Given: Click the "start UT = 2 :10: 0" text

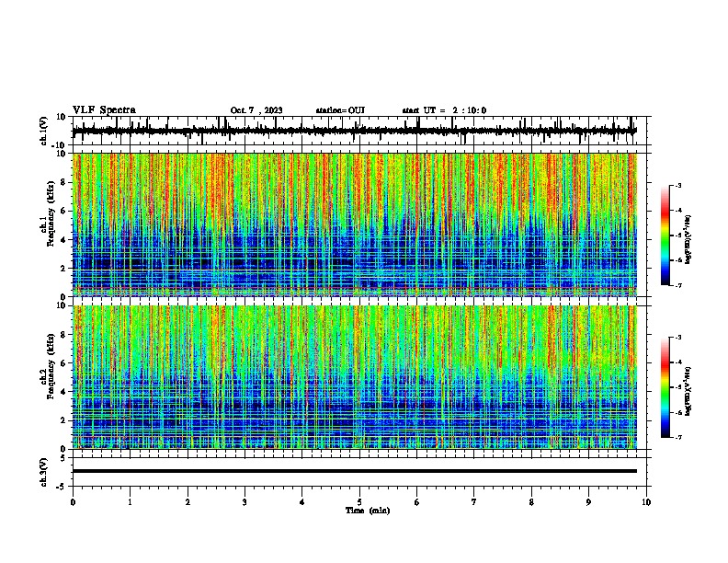Looking at the screenshot, I should 444,110.
